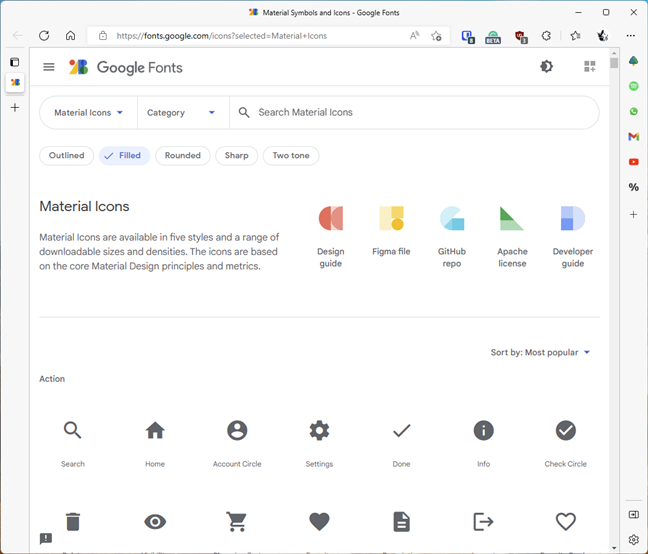Open the Category dropdown

pyautogui.click(x=181, y=112)
